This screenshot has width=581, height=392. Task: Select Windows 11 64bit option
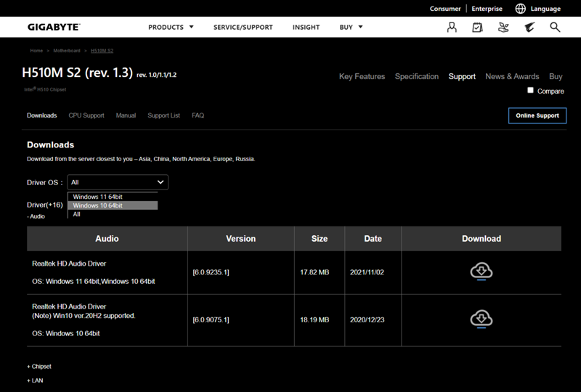(x=113, y=197)
